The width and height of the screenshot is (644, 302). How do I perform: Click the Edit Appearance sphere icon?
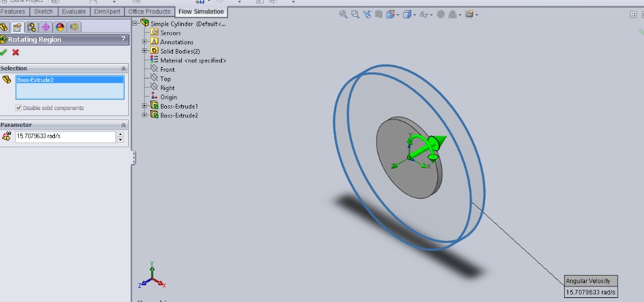tap(441, 15)
